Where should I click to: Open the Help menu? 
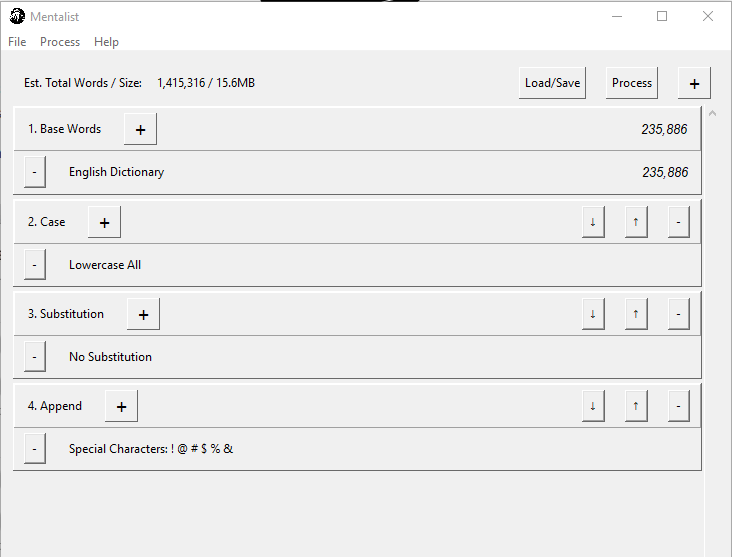coord(106,42)
